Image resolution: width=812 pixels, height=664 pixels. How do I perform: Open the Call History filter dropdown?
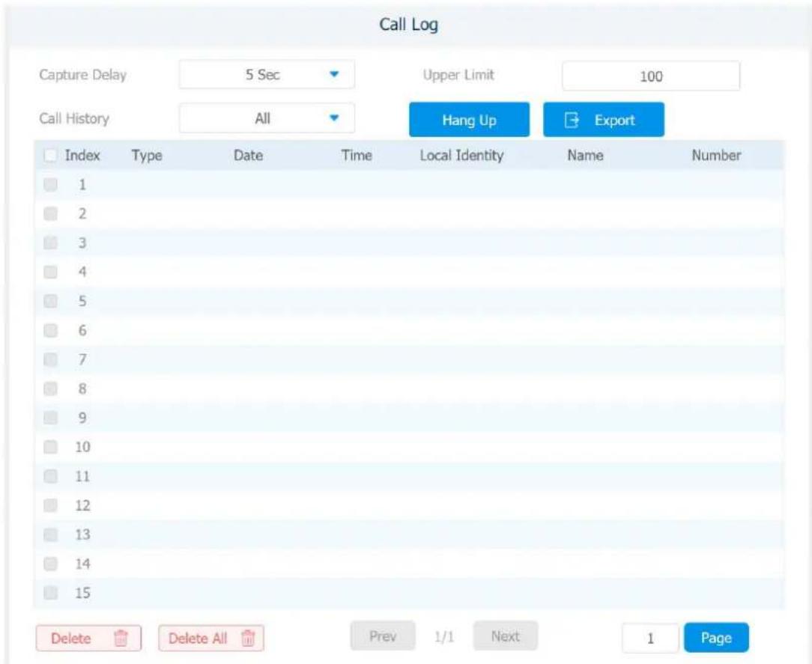(267, 118)
